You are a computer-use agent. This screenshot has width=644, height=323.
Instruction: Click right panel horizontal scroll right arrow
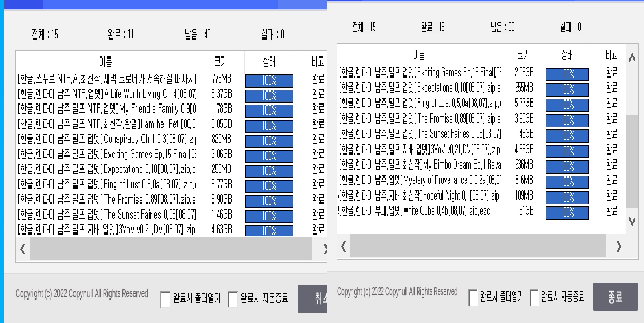(x=619, y=246)
